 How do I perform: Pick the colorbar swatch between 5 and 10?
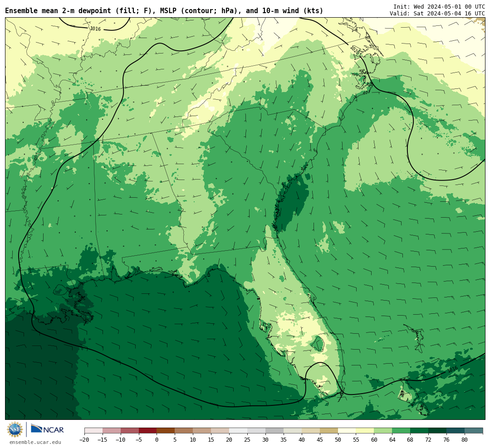184,430
